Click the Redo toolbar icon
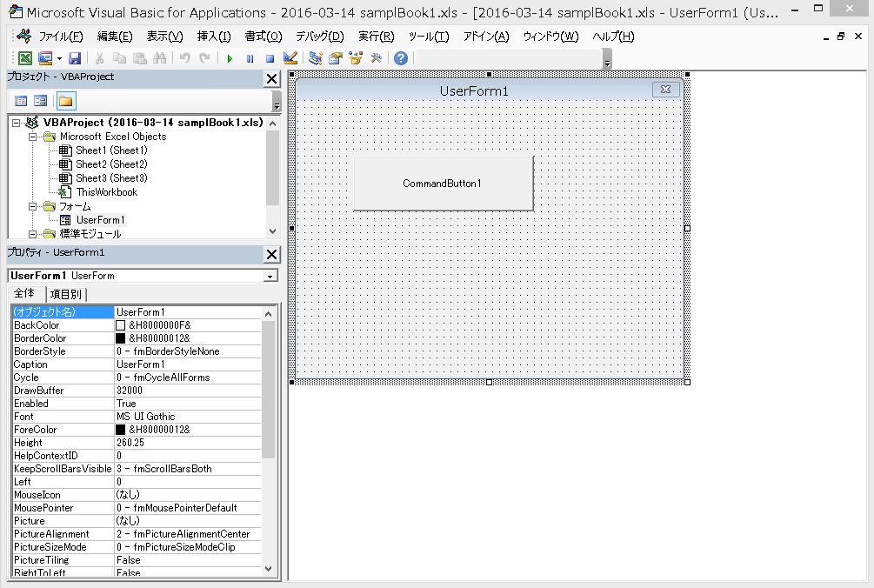The width and height of the screenshot is (874, 588). [x=204, y=58]
